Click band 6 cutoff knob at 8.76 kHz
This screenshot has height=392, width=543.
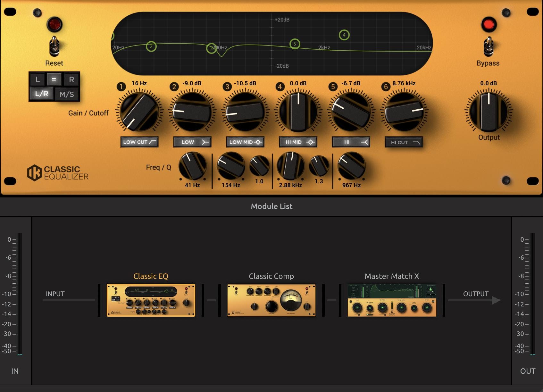coord(404,111)
